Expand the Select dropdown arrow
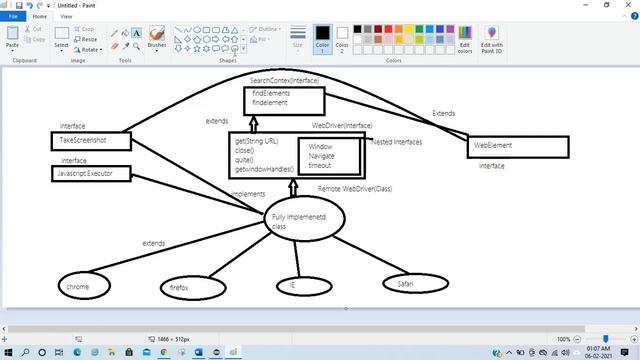The image size is (640, 360). (x=61, y=51)
